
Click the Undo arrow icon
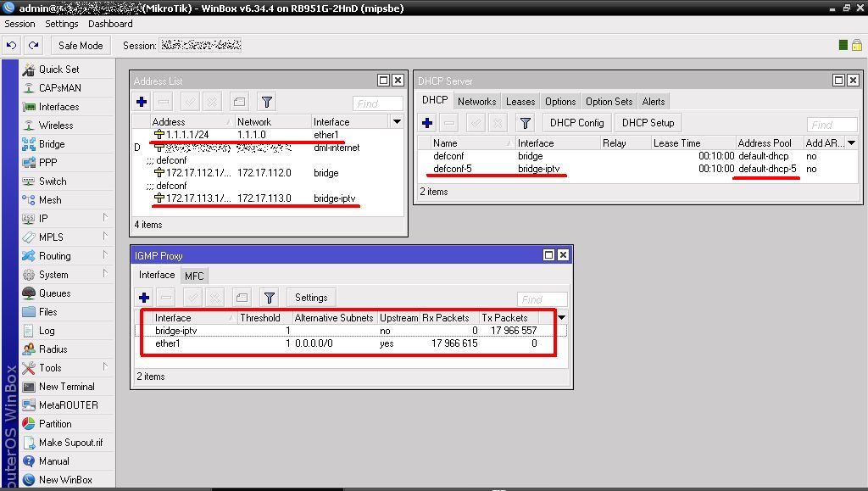(12, 46)
